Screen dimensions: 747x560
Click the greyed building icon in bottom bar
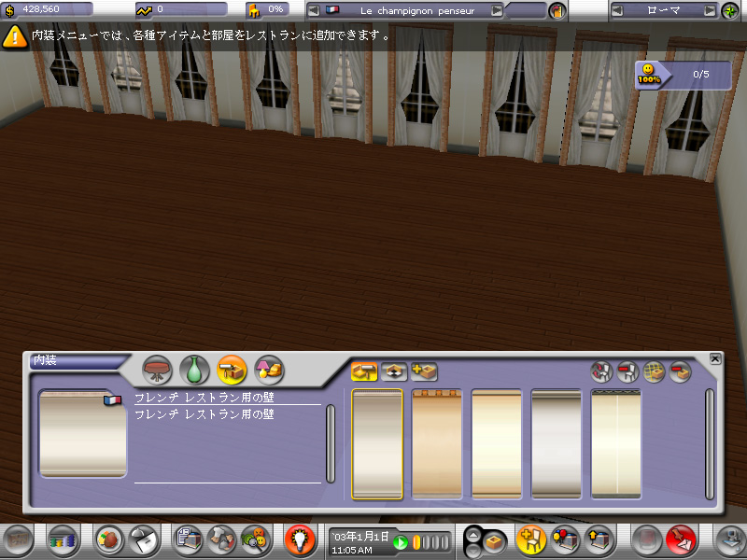pyautogui.click(x=18, y=540)
